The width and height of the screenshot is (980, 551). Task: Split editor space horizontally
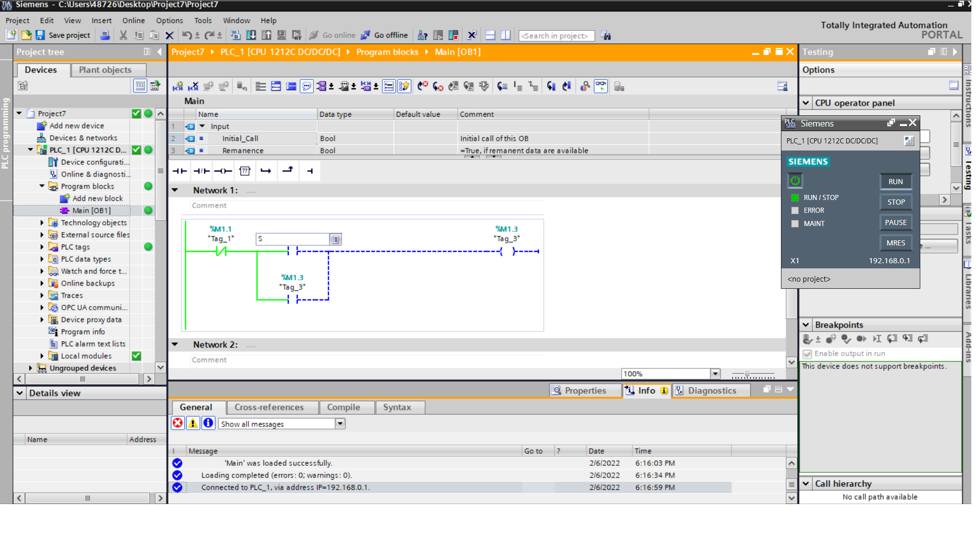(x=490, y=35)
